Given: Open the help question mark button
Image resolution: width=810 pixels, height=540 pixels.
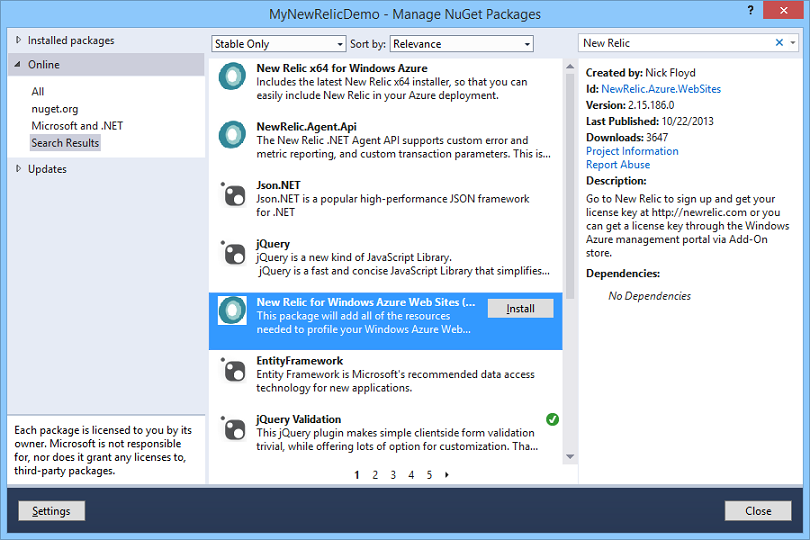Looking at the screenshot, I should point(750,10).
